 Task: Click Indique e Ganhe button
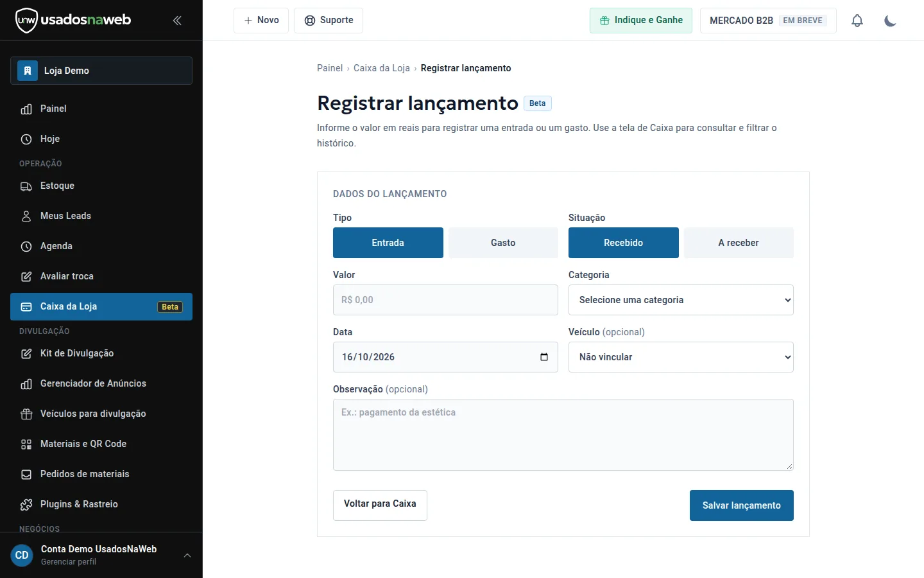(x=641, y=21)
